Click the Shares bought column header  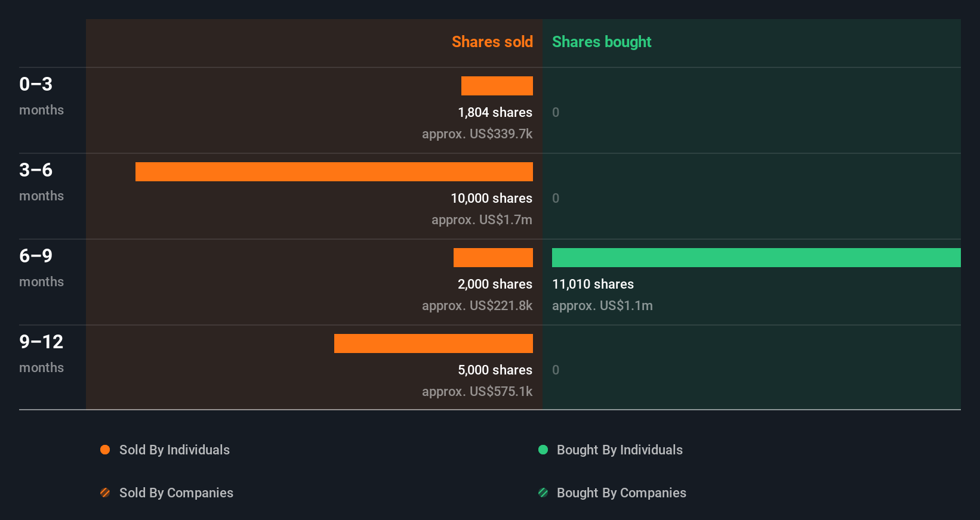tap(602, 42)
